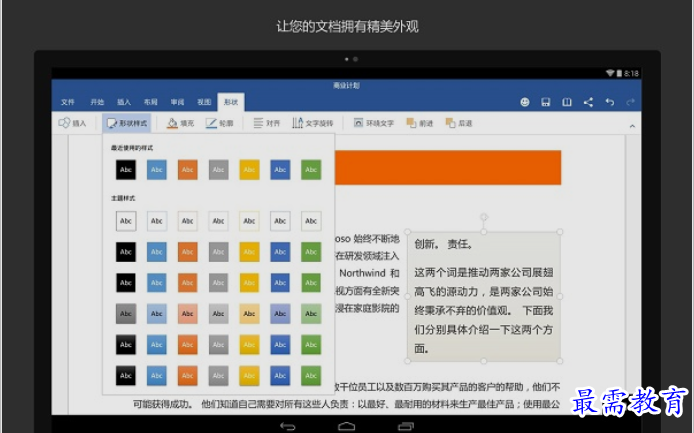Share the document via share icon
Screen dimensions: 694x433
pos(588,102)
